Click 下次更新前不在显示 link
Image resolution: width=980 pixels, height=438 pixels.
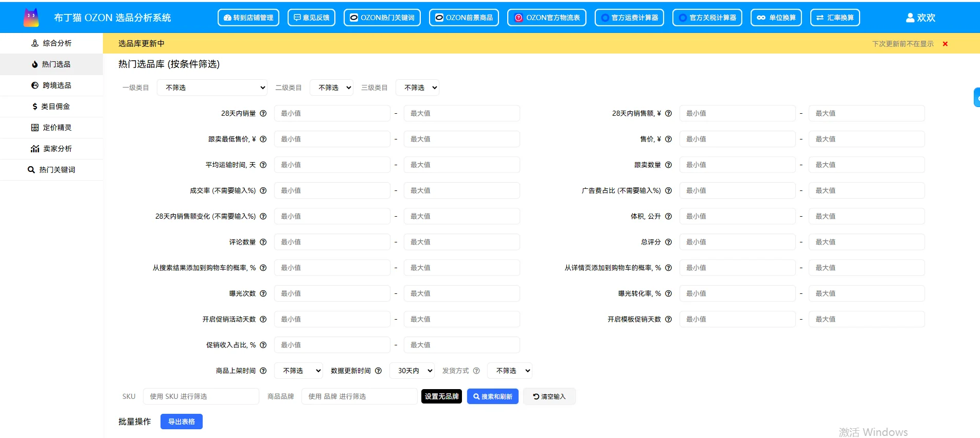click(903, 44)
